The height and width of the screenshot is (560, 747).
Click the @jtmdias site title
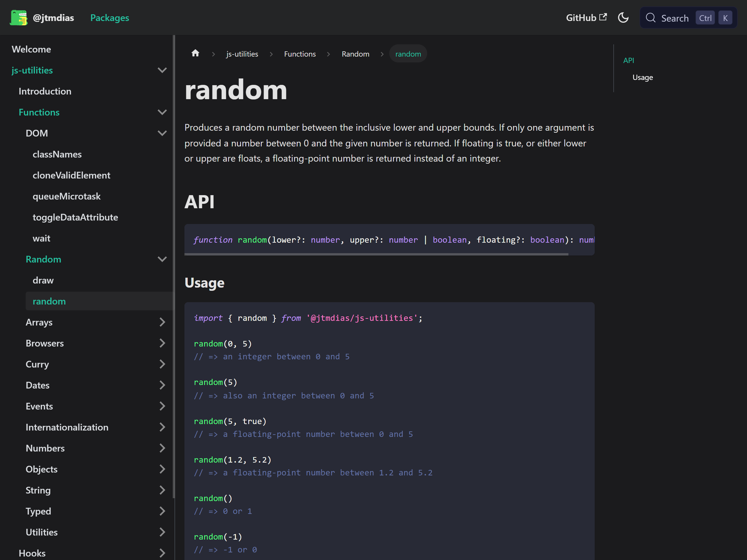tap(53, 17)
